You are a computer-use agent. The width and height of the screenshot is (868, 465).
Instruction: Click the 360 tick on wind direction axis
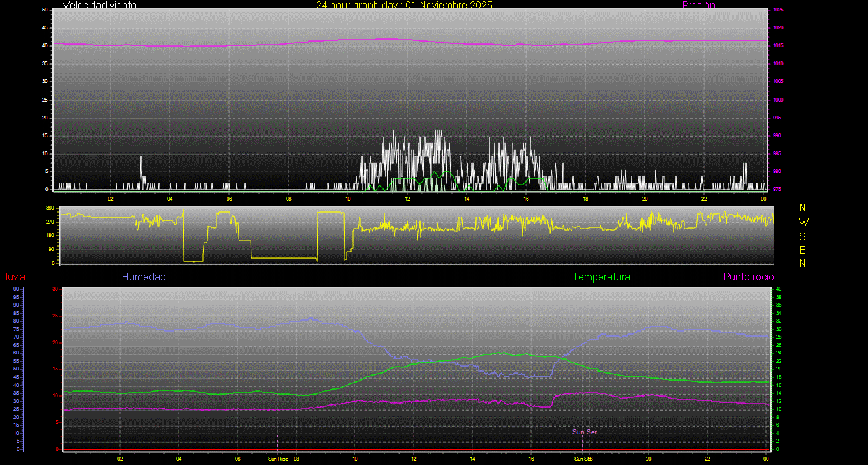50,208
